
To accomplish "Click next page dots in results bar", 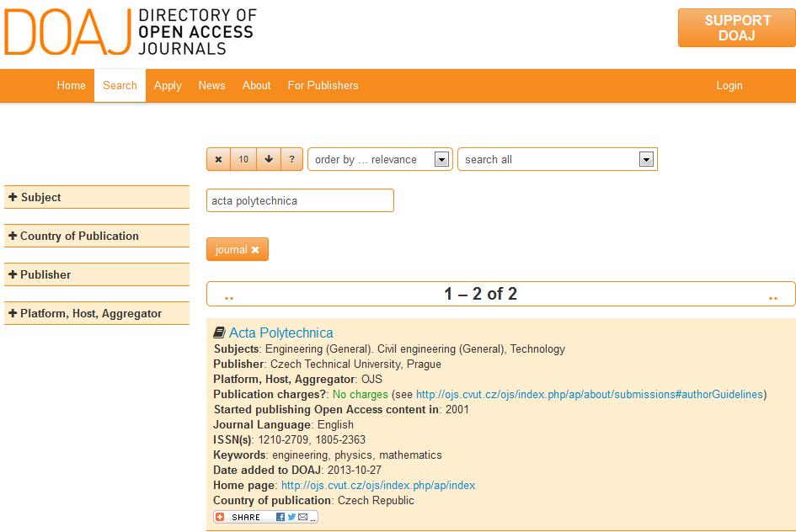I will click(x=773, y=296).
